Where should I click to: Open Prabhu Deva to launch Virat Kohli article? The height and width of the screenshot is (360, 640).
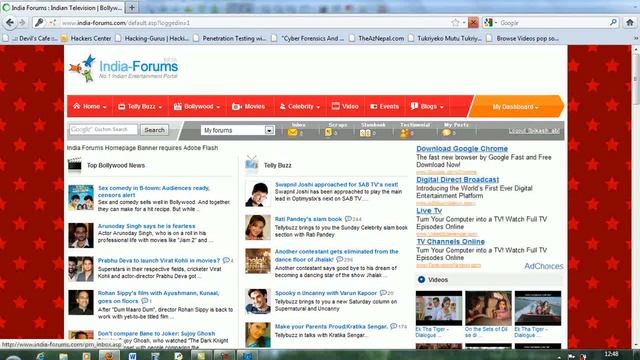click(159, 260)
